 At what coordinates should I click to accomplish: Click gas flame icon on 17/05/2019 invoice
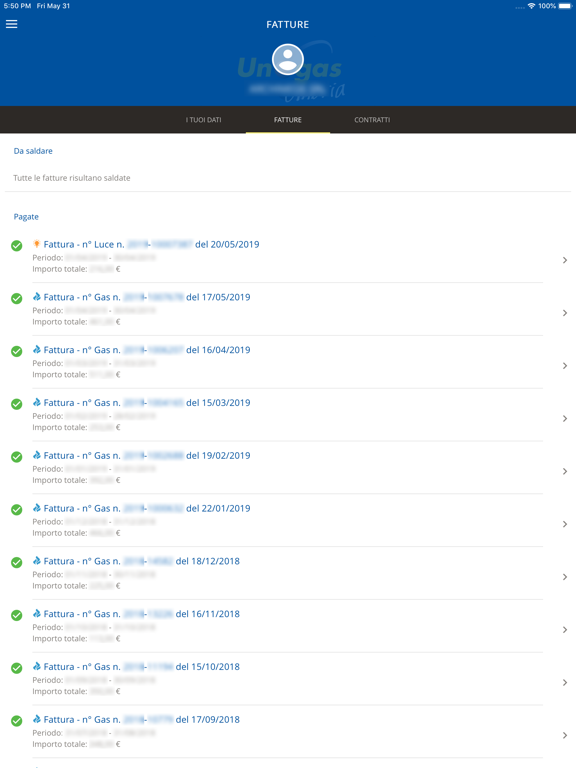[x=36, y=296]
